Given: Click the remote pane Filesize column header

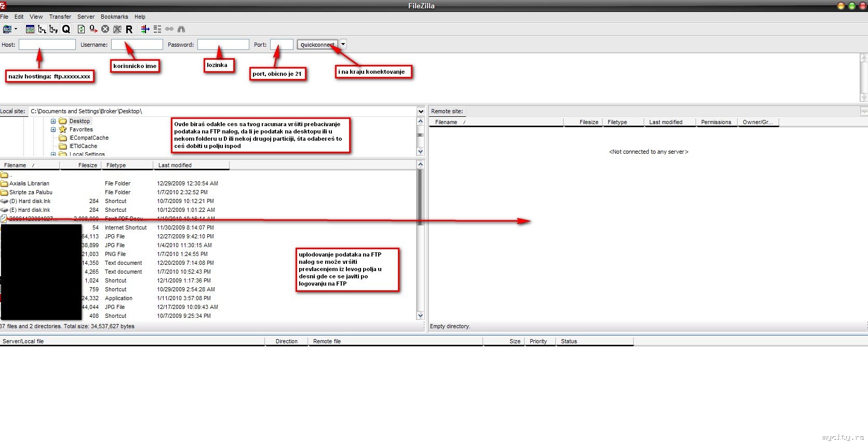Looking at the screenshot, I should (583, 122).
